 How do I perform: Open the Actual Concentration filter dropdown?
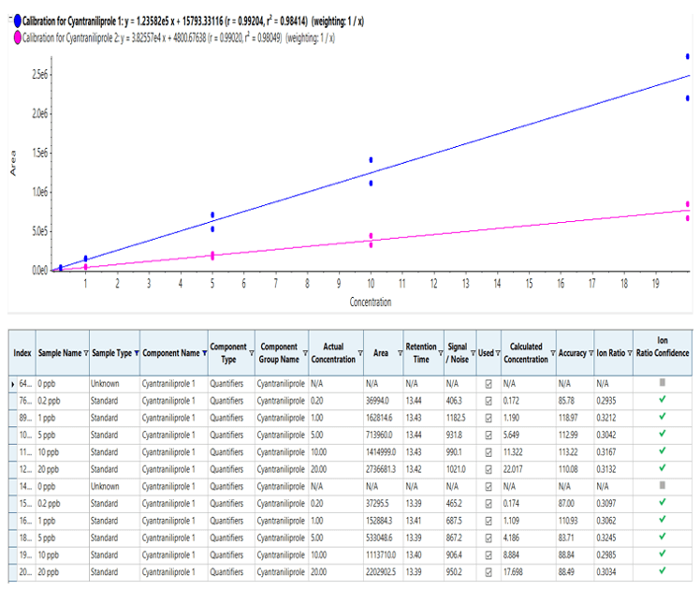point(359,353)
